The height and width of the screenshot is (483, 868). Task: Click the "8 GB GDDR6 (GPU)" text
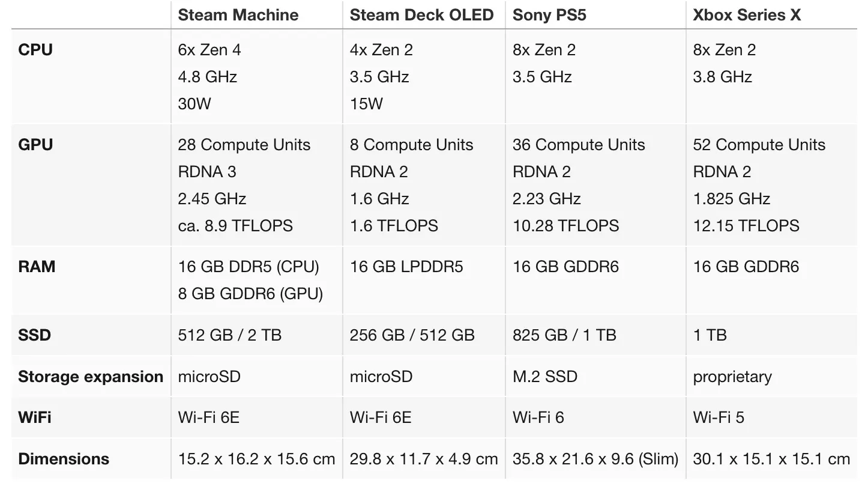250,294
